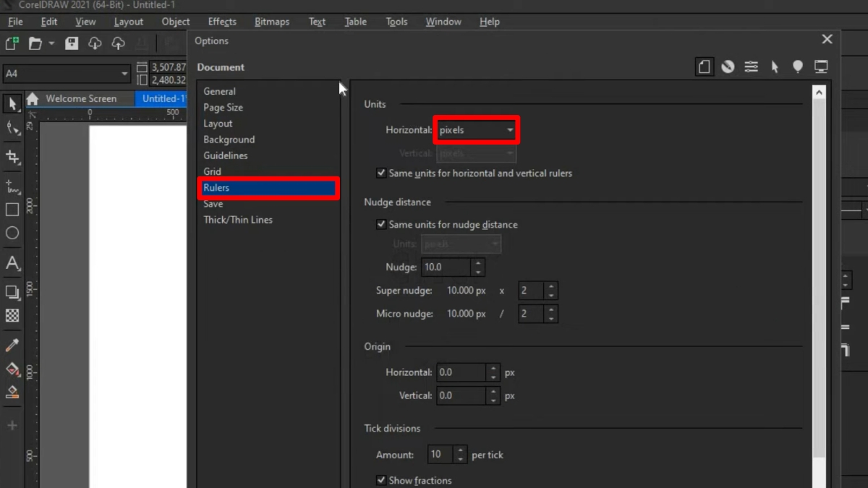
Task: Save the document with floppy icon
Action: tap(72, 43)
